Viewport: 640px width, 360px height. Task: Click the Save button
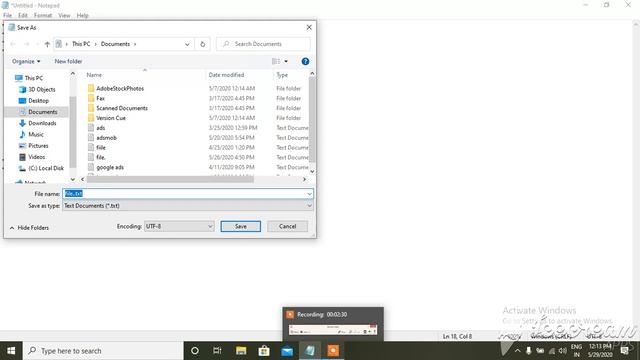click(240, 226)
